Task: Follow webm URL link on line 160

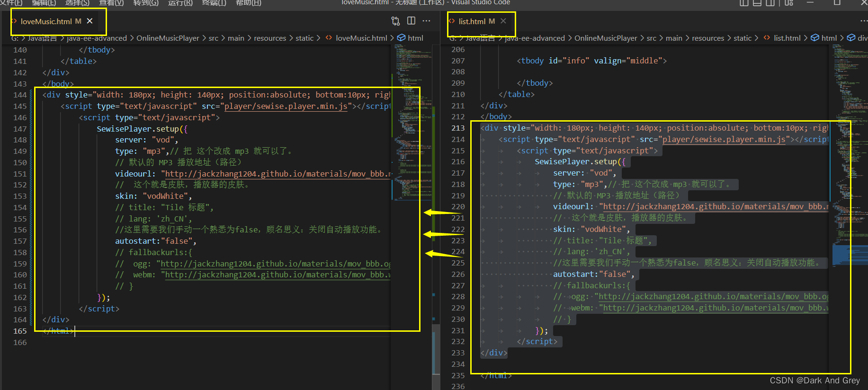Action: coord(277,275)
